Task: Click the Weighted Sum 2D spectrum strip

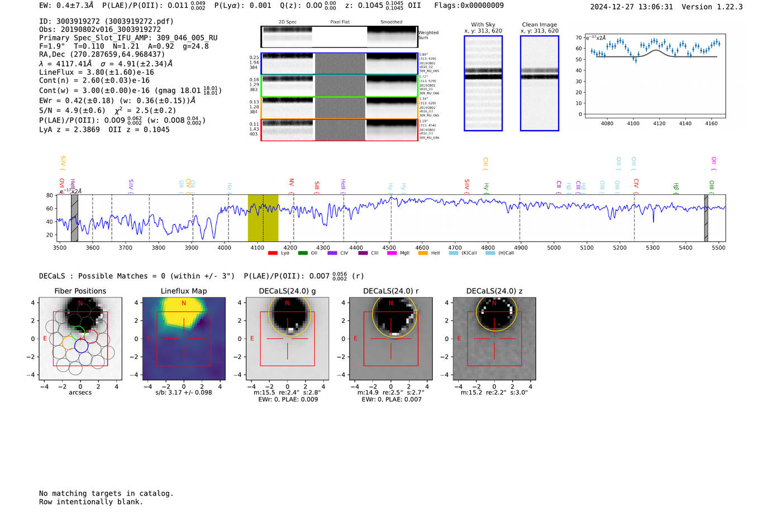Action: tap(339, 37)
